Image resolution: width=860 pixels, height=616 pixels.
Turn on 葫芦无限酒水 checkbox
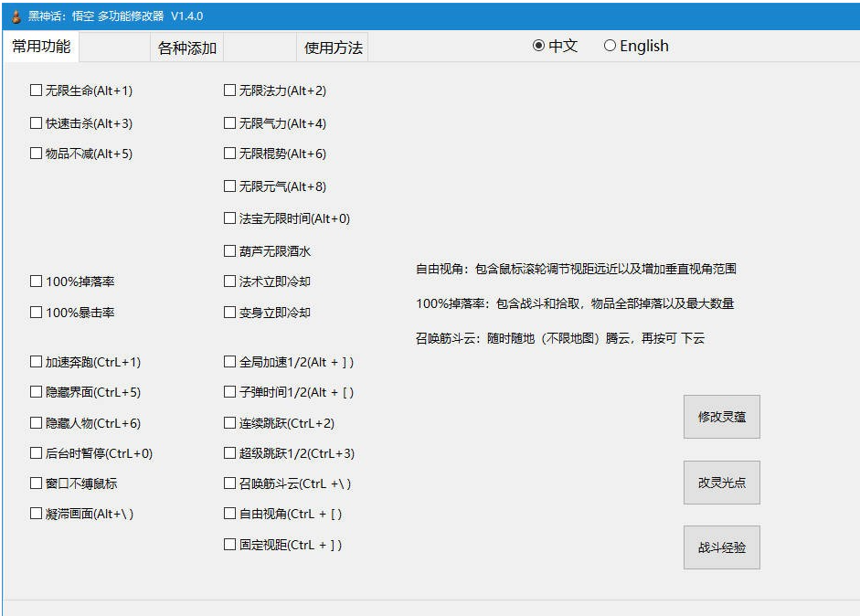click(230, 250)
